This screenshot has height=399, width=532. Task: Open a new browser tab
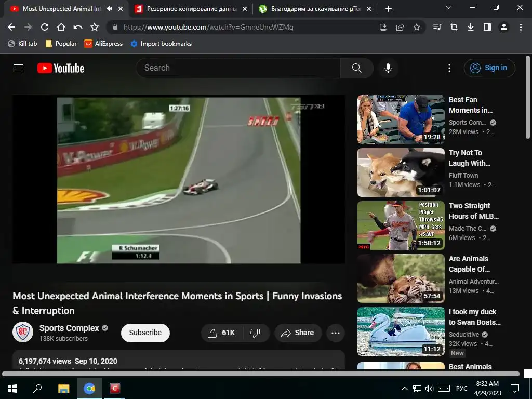389,9
